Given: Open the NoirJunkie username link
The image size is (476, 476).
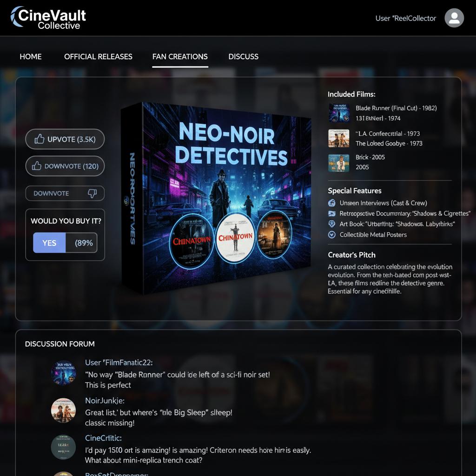Looking at the screenshot, I should 105,400.
